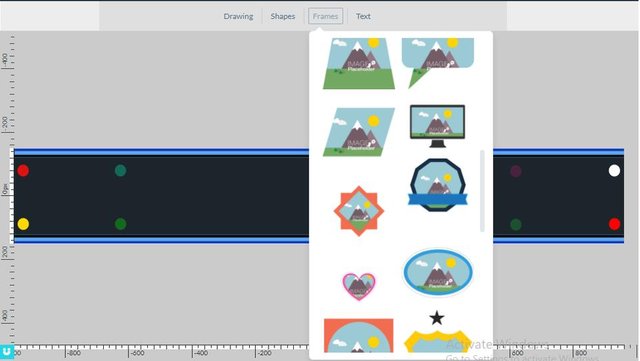
Task: Choose the orange eight-point star frame
Action: pyautogui.click(x=359, y=211)
